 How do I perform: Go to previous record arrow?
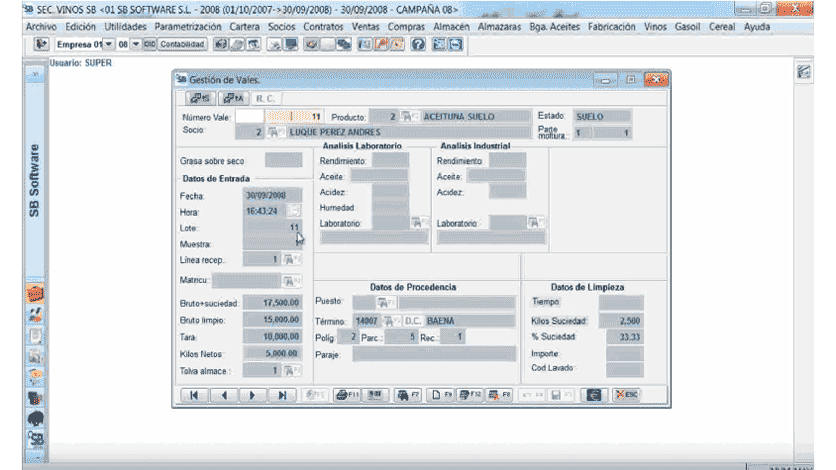(223, 395)
